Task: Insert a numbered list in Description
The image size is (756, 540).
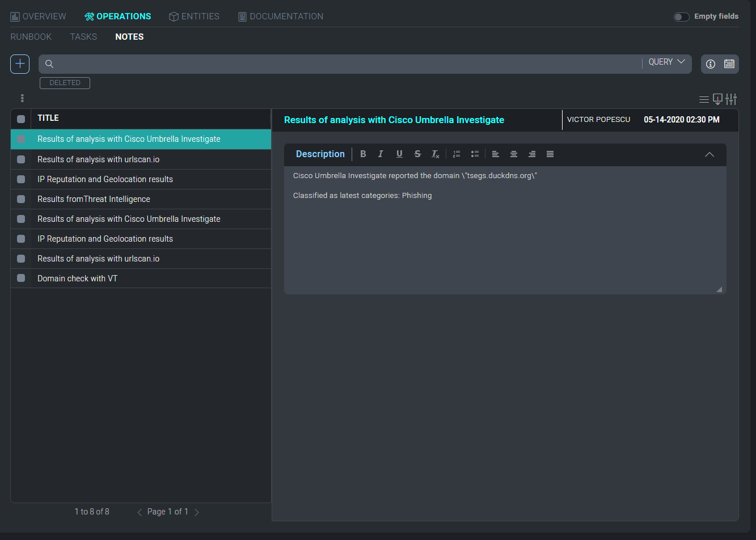Action: (x=457, y=154)
